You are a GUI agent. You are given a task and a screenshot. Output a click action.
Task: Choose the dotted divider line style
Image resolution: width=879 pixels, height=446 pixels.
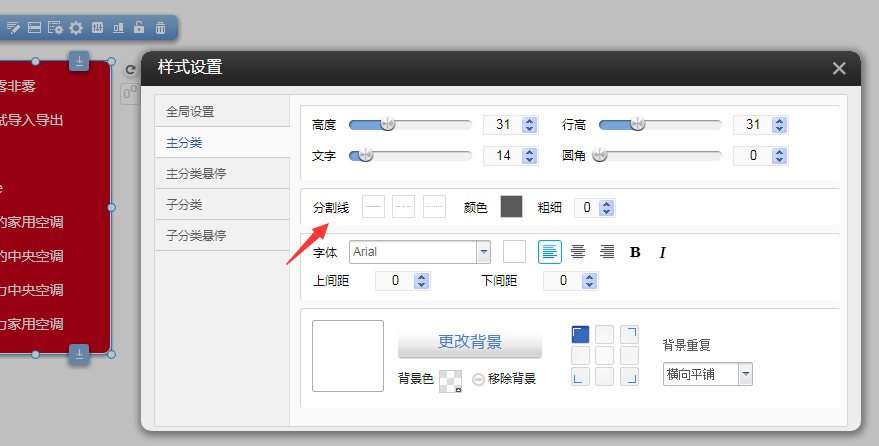click(434, 207)
